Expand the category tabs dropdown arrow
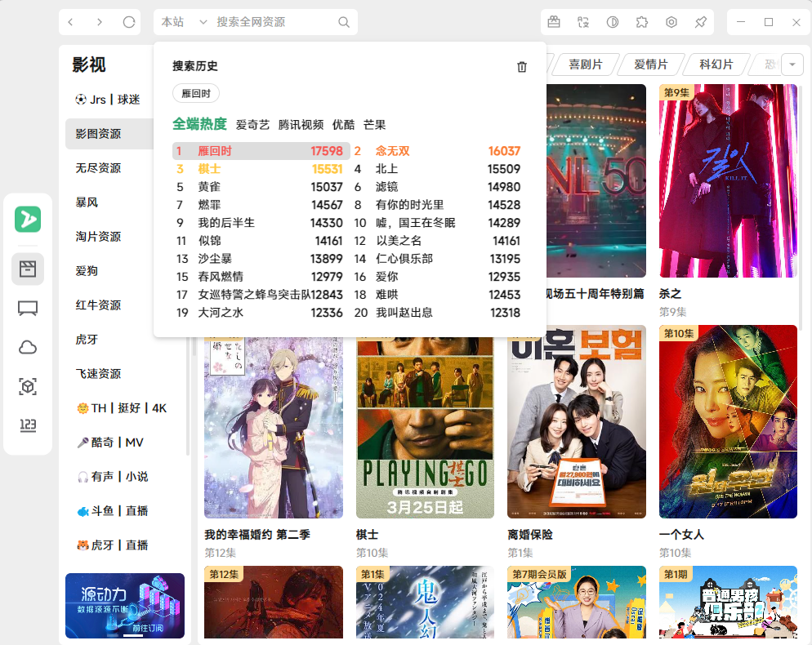812x645 pixels. [792, 64]
